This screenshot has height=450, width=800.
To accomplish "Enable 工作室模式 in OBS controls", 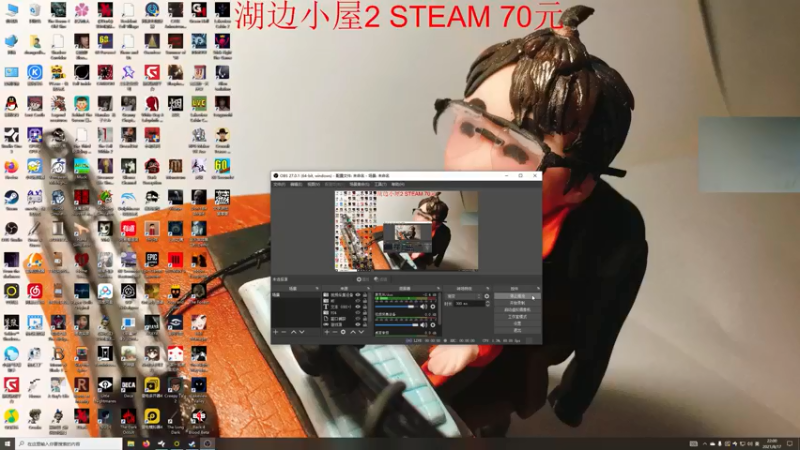I will click(x=517, y=317).
